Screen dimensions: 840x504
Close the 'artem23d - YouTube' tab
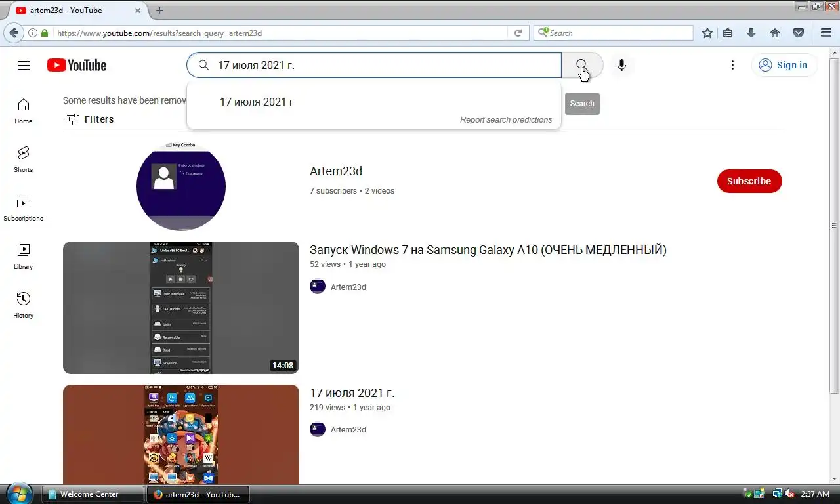coord(138,10)
